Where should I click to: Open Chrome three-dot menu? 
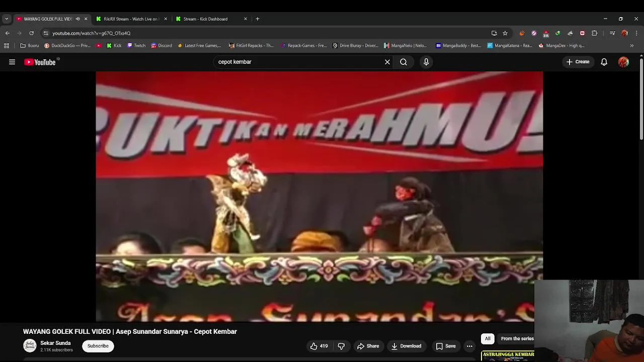[636, 33]
